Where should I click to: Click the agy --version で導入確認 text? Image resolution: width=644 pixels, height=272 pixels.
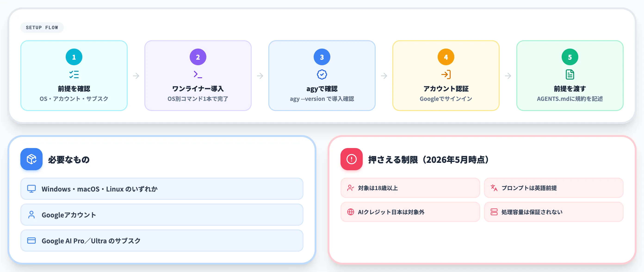[322, 99]
